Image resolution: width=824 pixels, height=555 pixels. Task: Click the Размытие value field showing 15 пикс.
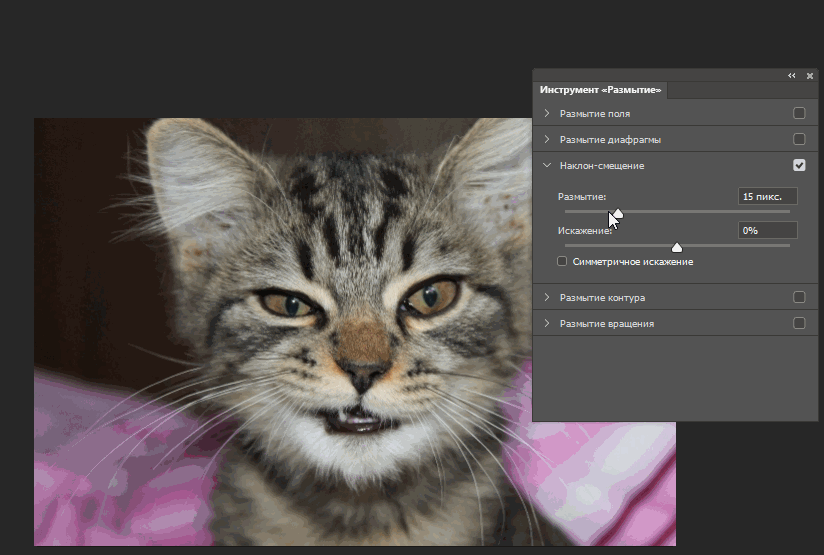click(x=767, y=196)
